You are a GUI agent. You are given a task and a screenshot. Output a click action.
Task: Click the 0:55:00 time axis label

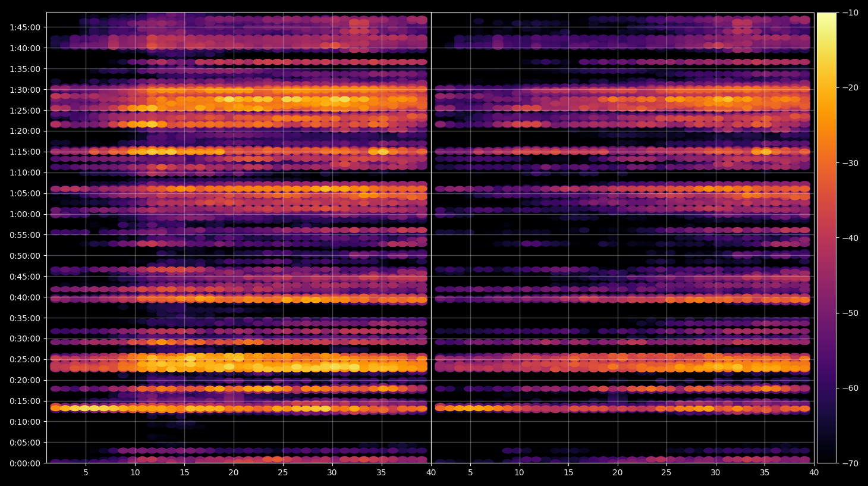pos(25,235)
